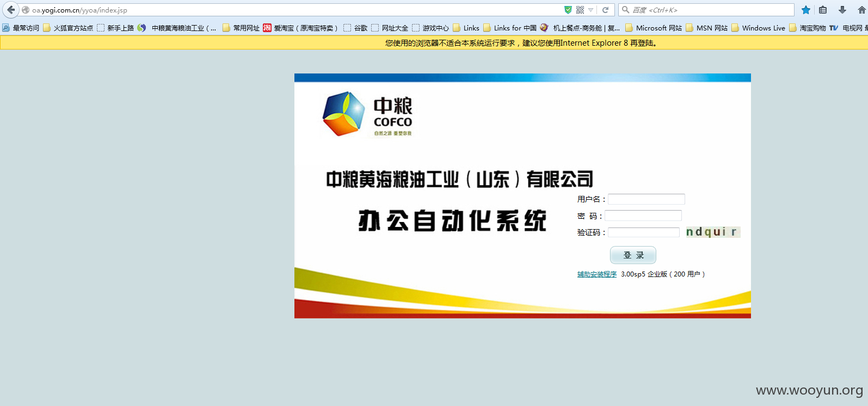Open the MSN 网站 bookmark folder
868x406 pixels.
pyautogui.click(x=707, y=28)
